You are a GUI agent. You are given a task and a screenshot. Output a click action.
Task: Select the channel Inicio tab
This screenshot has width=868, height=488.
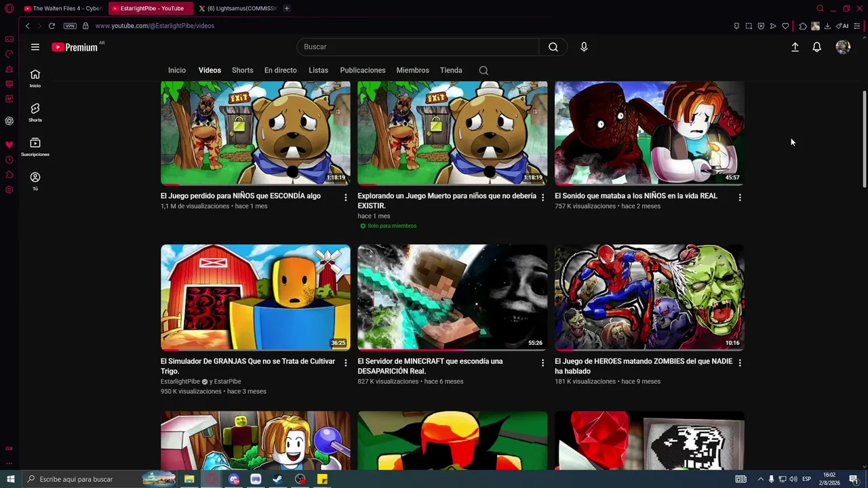[177, 70]
